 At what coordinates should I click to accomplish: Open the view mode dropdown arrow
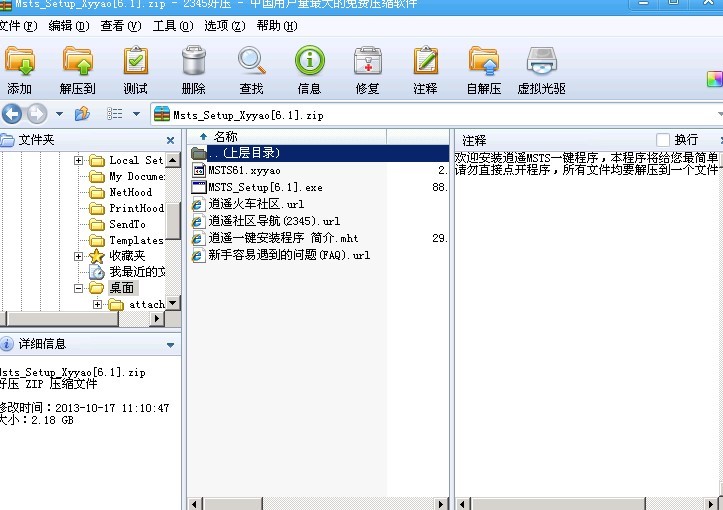(x=136, y=114)
